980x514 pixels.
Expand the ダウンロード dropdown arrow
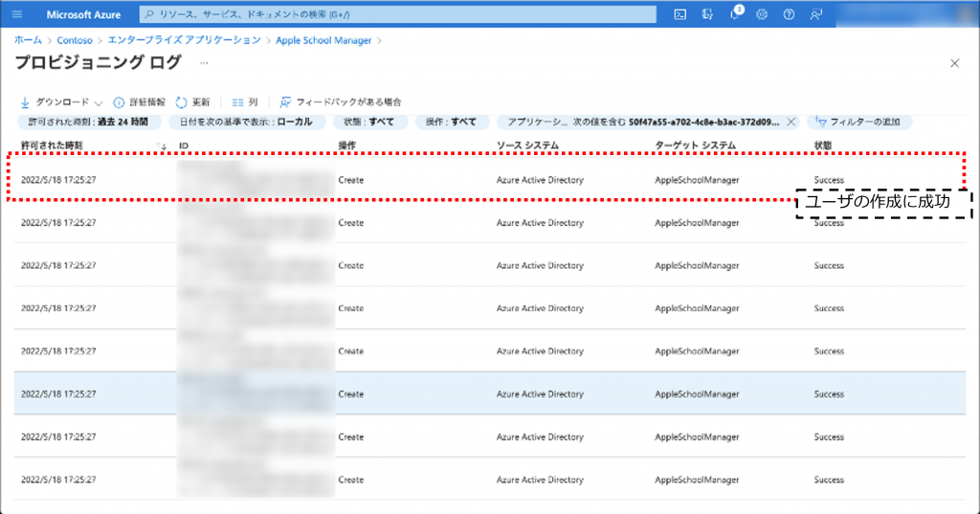(99, 102)
